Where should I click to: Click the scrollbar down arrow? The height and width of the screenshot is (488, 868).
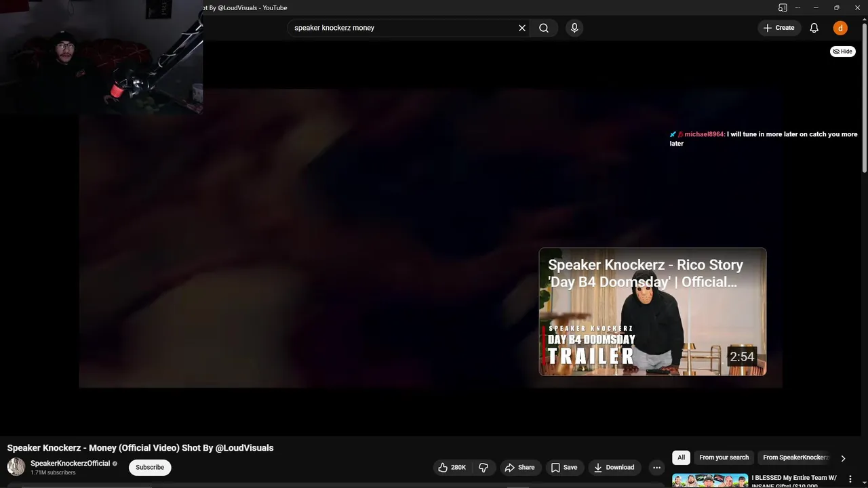(x=864, y=483)
